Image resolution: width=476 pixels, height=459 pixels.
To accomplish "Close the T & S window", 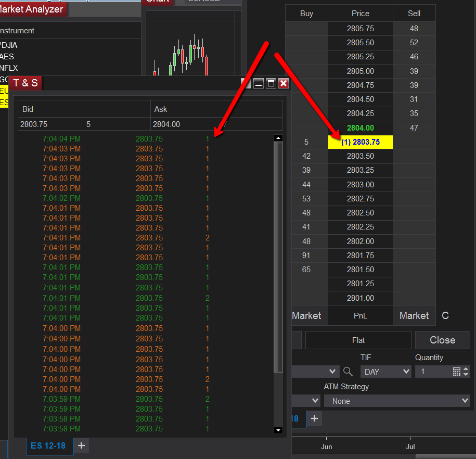I will 283,83.
